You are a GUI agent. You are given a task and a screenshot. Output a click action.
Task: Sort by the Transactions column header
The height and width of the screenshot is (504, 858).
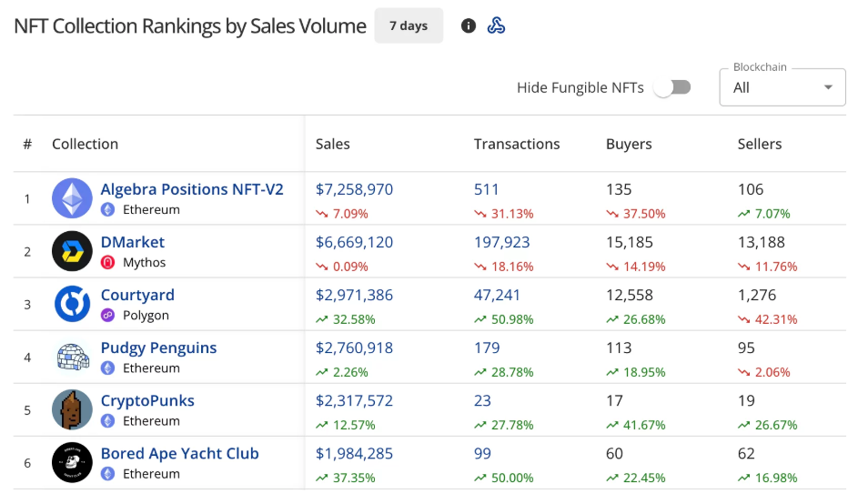pyautogui.click(x=517, y=144)
